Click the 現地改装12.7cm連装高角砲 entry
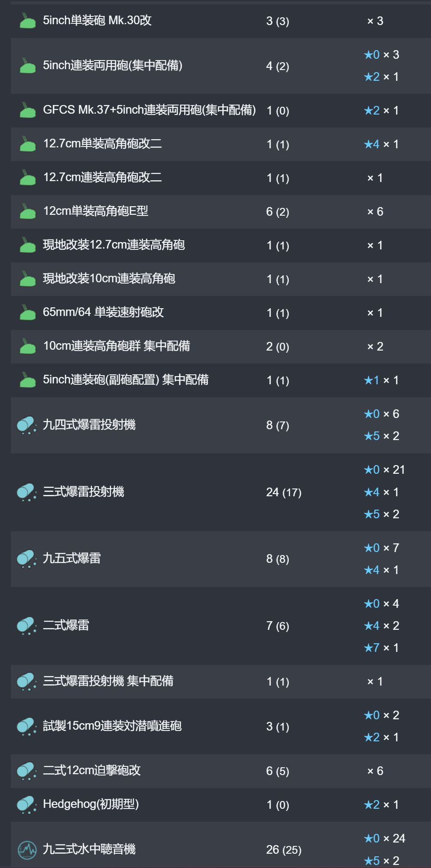The width and height of the screenshot is (431, 868). [114, 245]
